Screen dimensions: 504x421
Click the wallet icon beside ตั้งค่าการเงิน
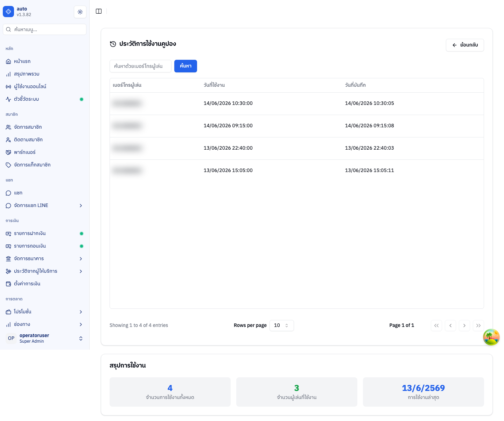coord(8,284)
